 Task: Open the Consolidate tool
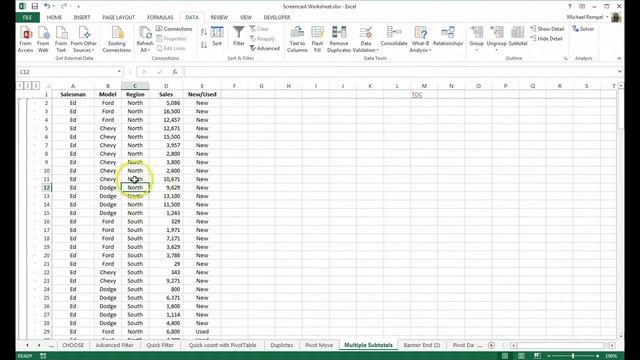(x=394, y=36)
